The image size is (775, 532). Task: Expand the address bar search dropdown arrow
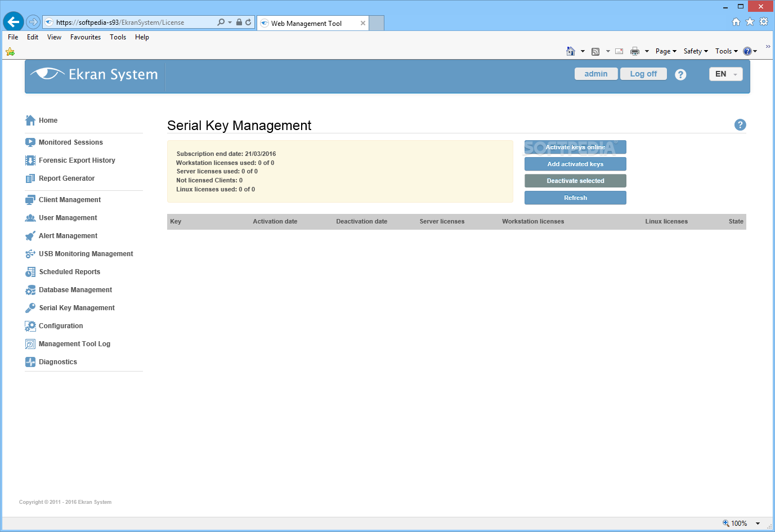pos(230,23)
